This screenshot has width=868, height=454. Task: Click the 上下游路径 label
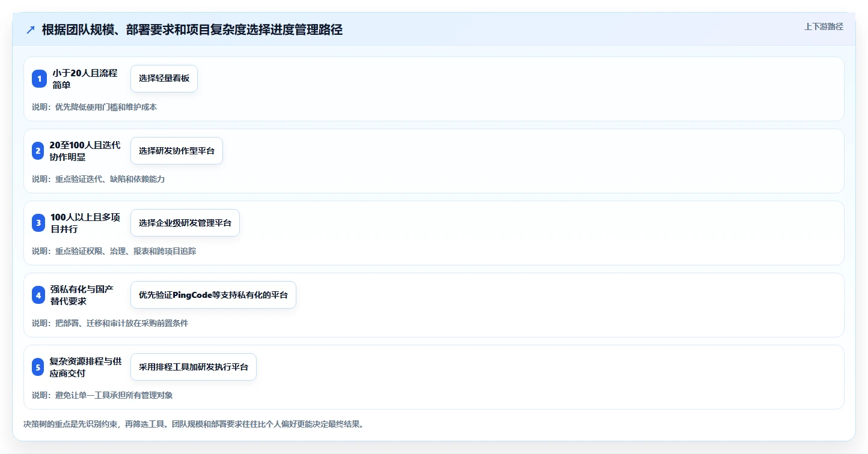[x=824, y=26]
